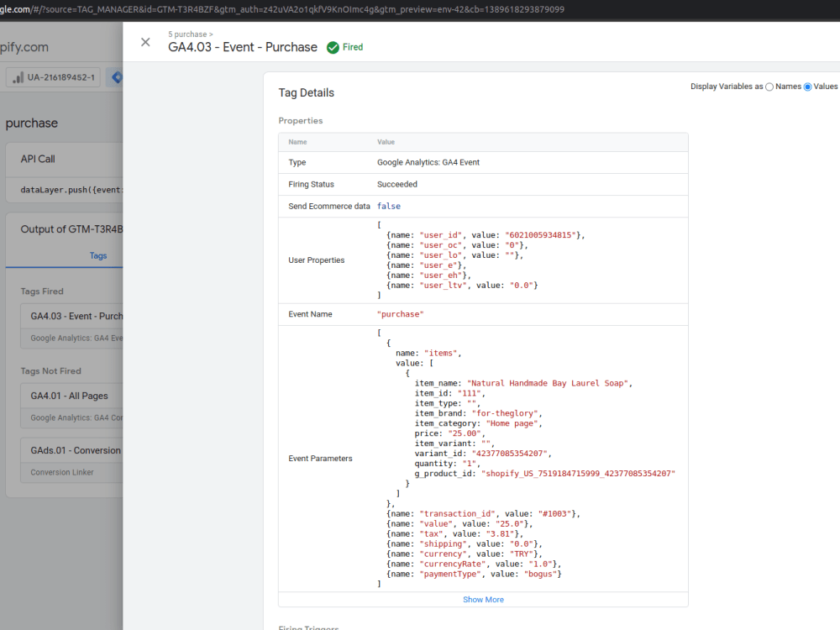Open the Tags tab
This screenshot has height=630, width=840.
pyautogui.click(x=98, y=255)
